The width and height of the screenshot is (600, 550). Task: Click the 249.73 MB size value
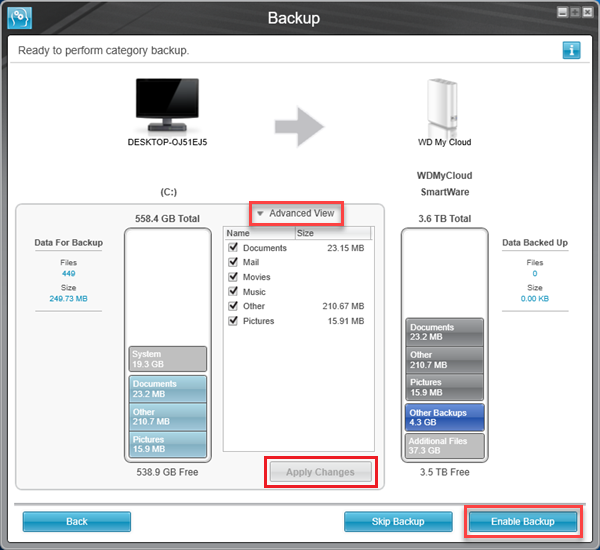[68, 299]
